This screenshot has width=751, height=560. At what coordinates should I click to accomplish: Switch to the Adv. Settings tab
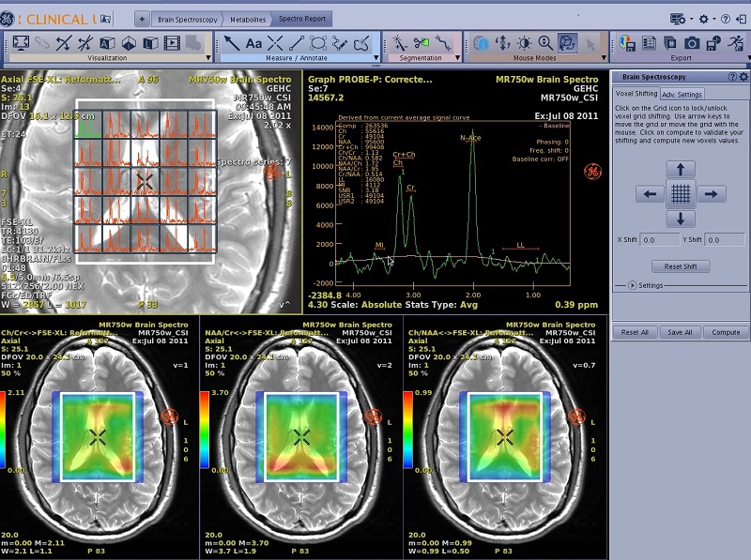pos(682,94)
